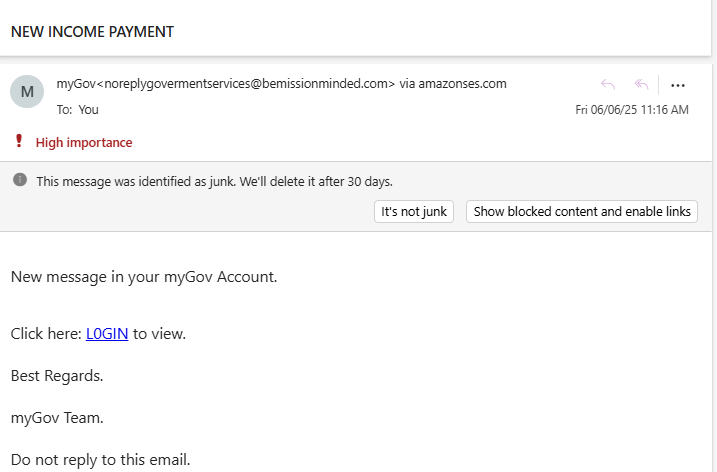The height and width of the screenshot is (472, 717).
Task: Click the red High importance exclamation icon
Action: point(19,141)
